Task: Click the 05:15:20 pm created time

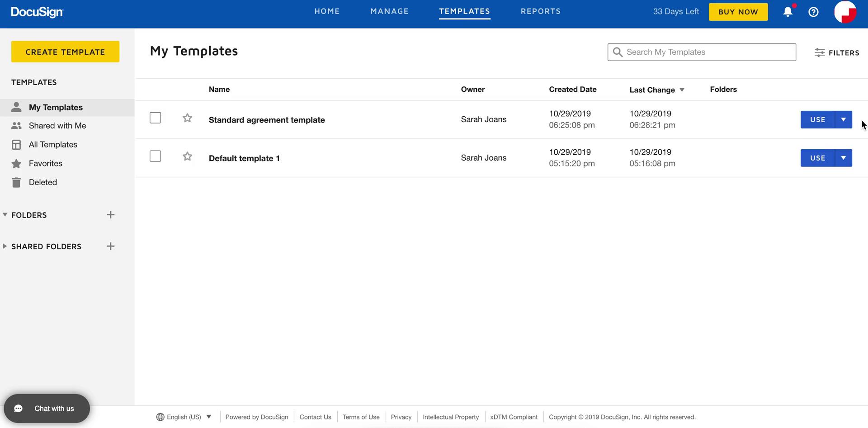Action: (572, 163)
